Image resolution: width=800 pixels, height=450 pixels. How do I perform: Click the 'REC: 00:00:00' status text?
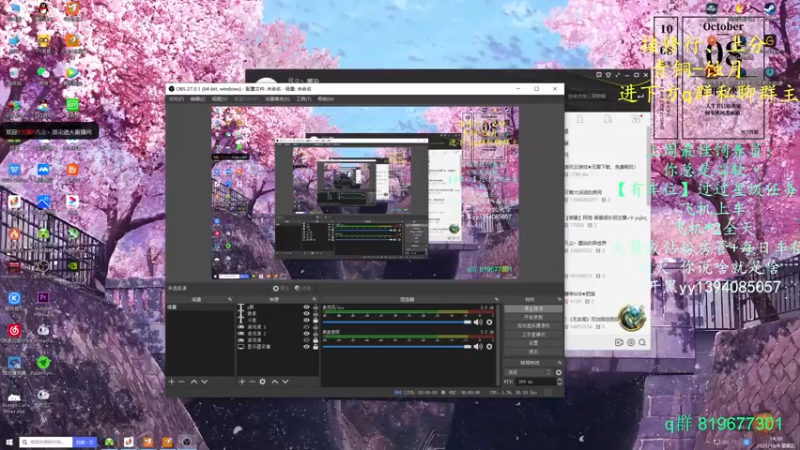pyautogui.click(x=464, y=392)
